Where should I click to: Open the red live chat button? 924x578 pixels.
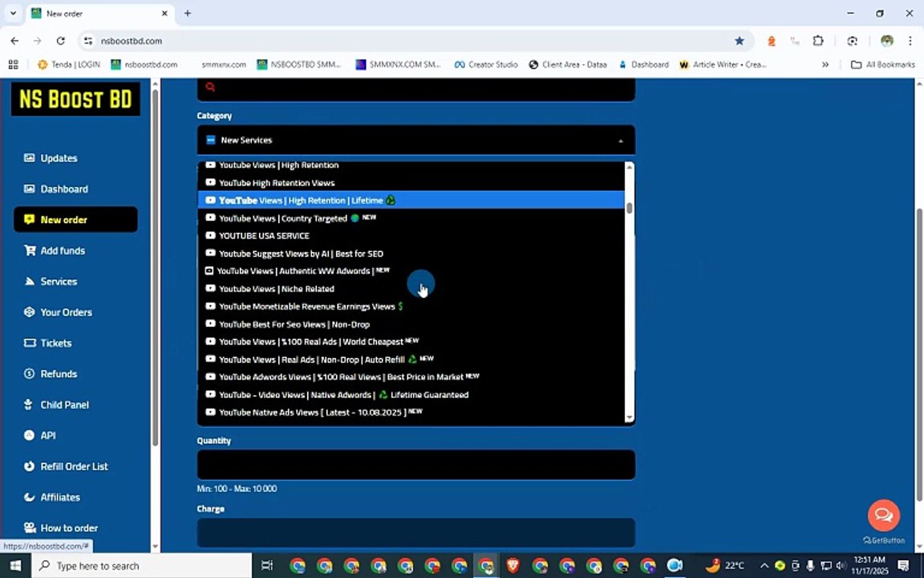883,515
